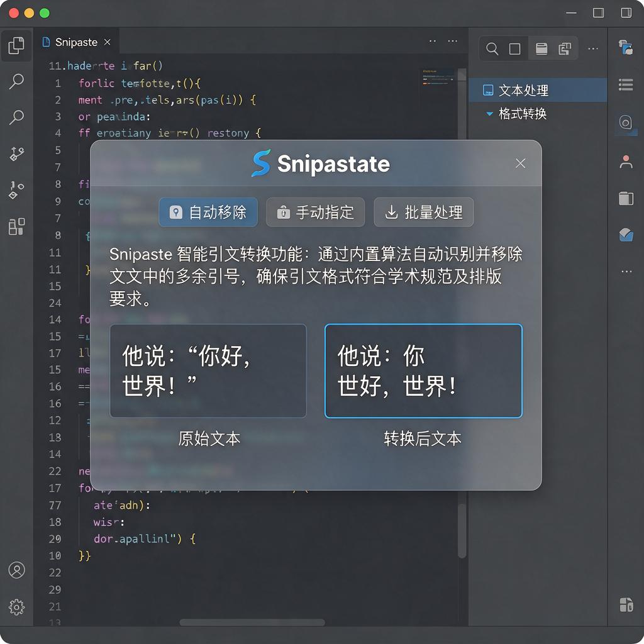The height and width of the screenshot is (644, 644).
Task: Collapse the 格式转换 tree arrow
Action: pos(489,113)
